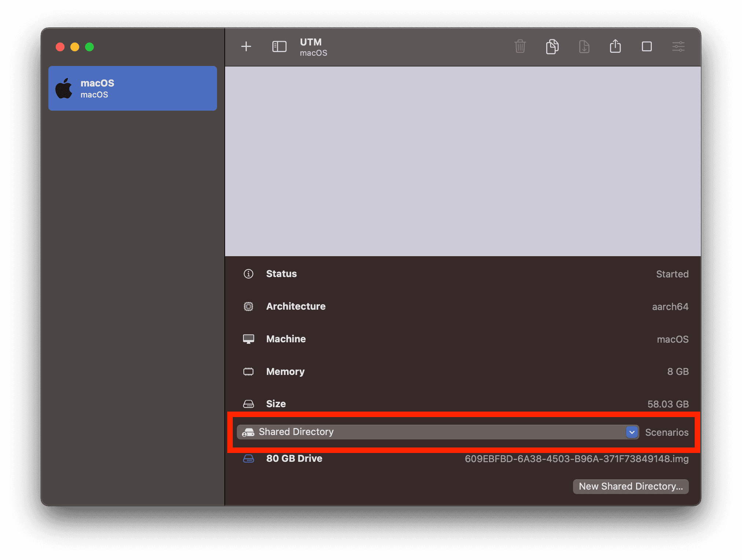Click the New Shared Directory button
Image resolution: width=742 pixels, height=560 pixels.
pos(630,486)
